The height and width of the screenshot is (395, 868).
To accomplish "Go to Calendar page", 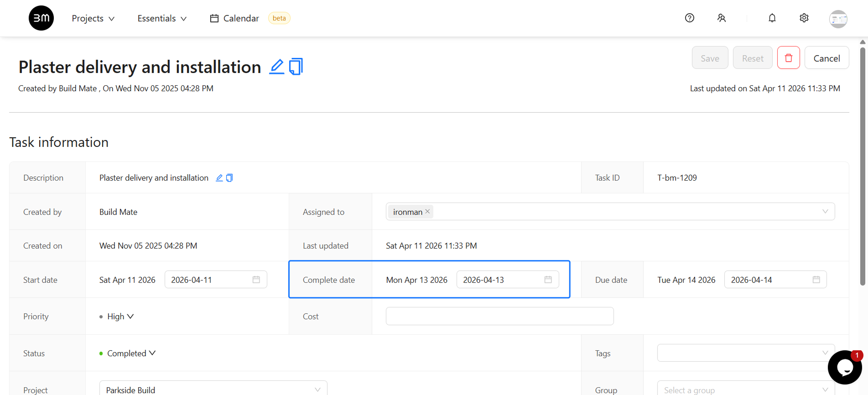I will click(241, 18).
